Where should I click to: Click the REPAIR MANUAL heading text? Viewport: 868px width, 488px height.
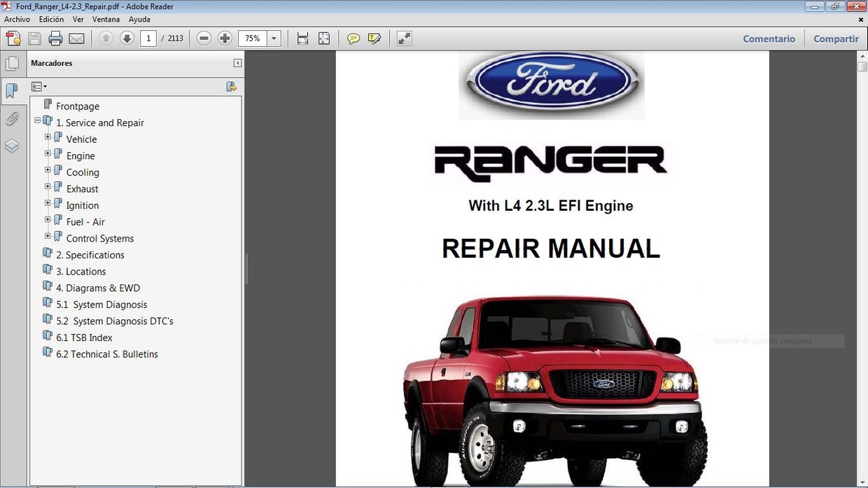click(x=551, y=249)
